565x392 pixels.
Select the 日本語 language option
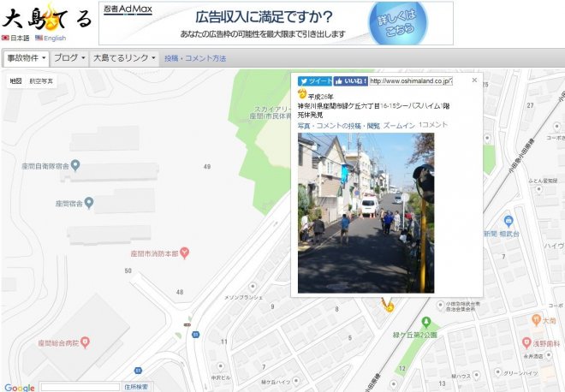(15, 39)
